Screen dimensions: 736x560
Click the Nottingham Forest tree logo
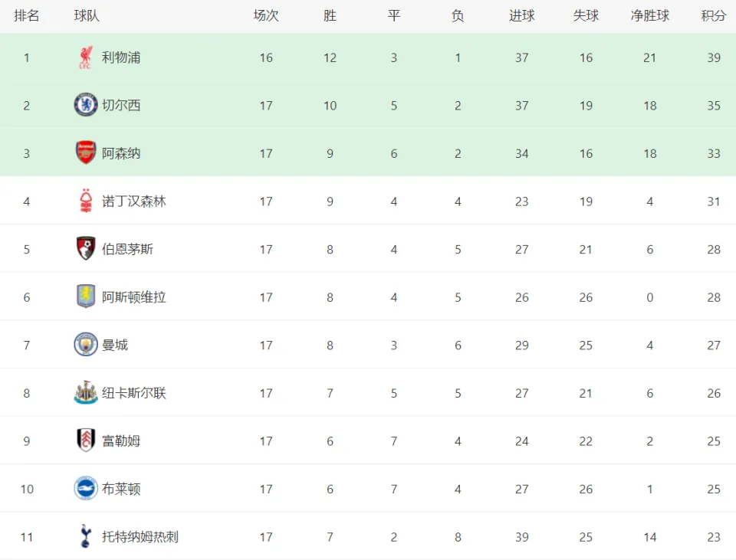tap(86, 201)
